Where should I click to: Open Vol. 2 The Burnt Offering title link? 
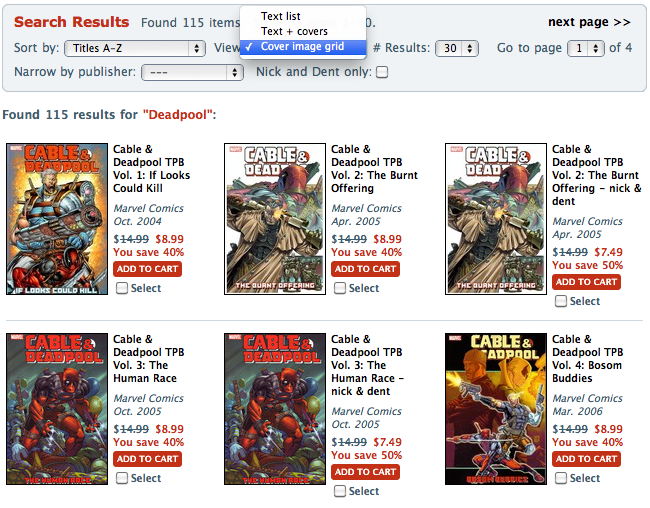tap(374, 169)
